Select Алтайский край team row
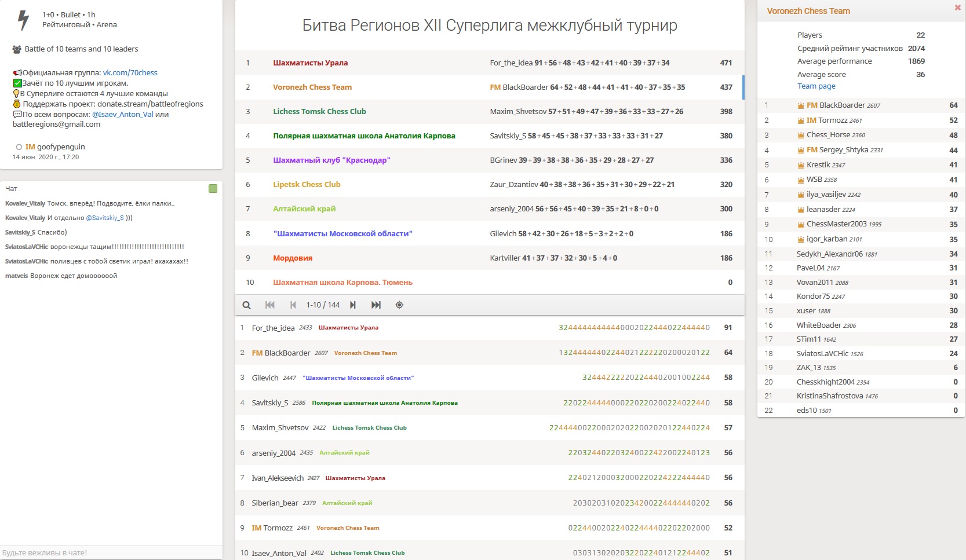 [x=490, y=208]
